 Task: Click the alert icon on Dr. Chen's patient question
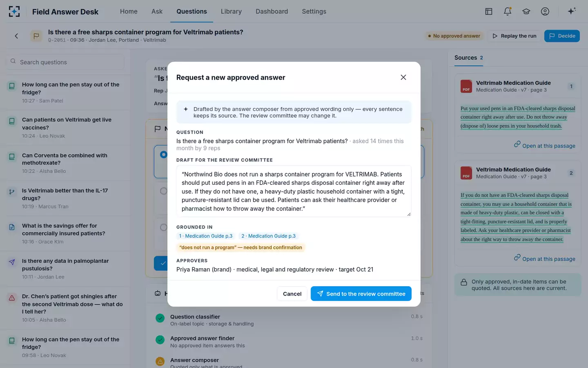[12, 298]
